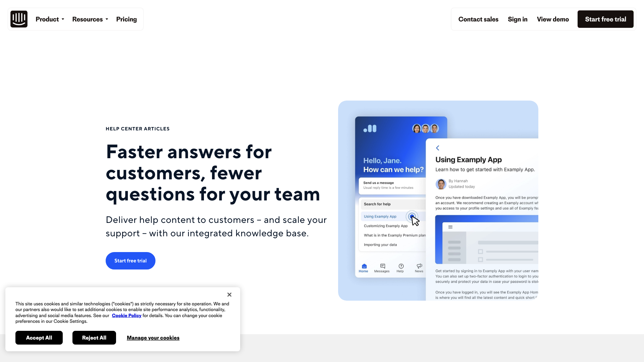Click the Home tab icon in messenger
Viewport: 644px width, 362px height.
(x=364, y=266)
